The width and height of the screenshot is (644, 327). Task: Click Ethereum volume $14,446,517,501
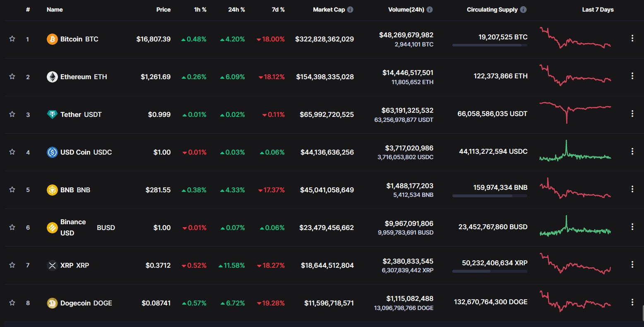(x=408, y=73)
